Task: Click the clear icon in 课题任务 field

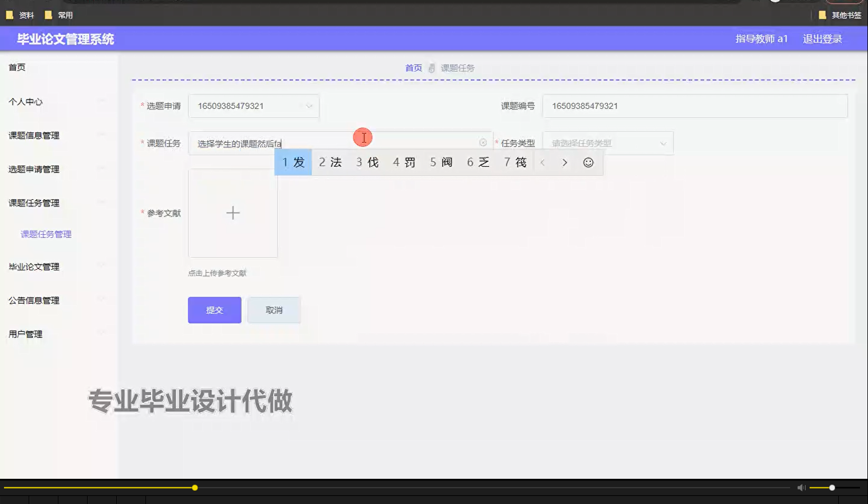Action: 483,143
